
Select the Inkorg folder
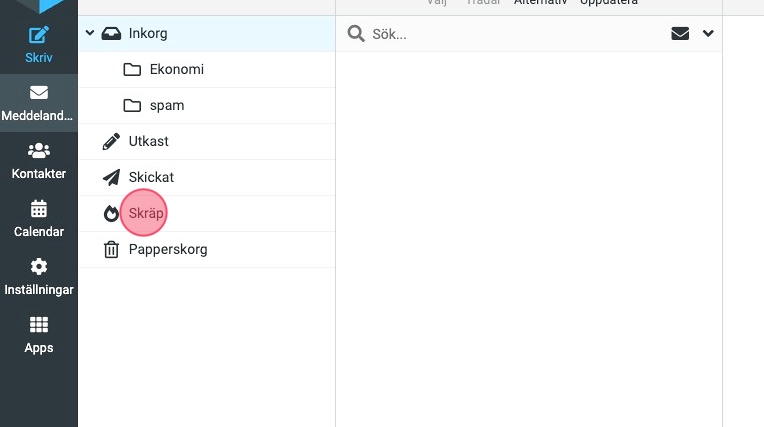tap(148, 33)
